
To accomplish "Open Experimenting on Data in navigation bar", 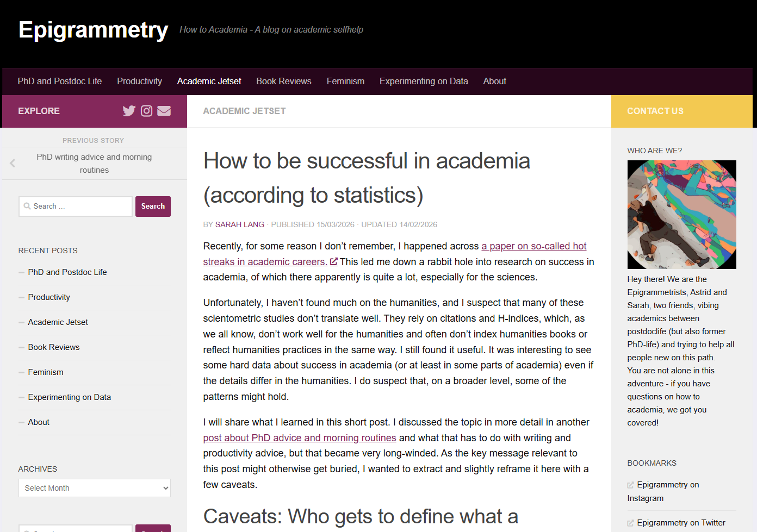I will [x=423, y=82].
